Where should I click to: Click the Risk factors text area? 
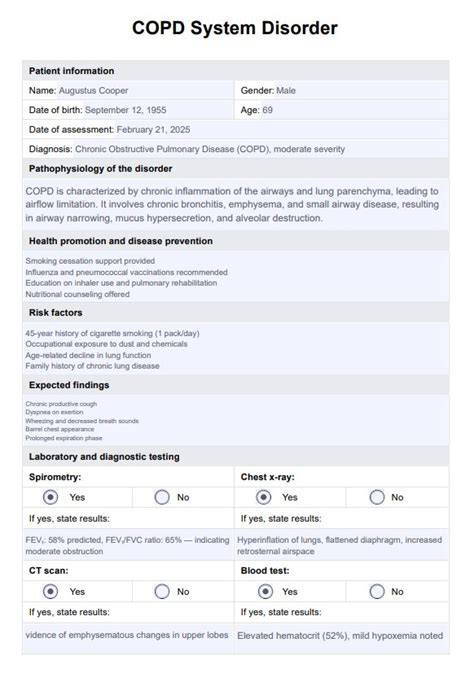pos(236,349)
